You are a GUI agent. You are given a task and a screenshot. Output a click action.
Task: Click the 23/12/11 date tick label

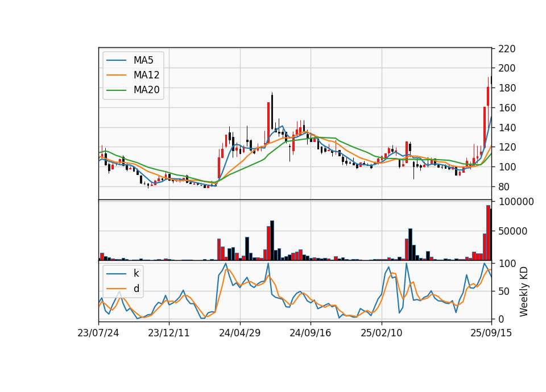point(169,333)
